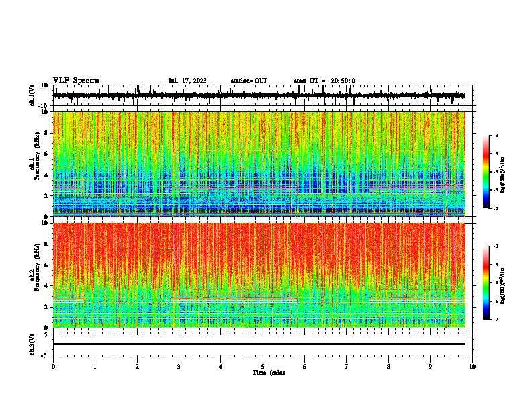Image resolution: width=532 pixels, height=411 pixels.
Task: Click the ch.1 color scale bar
Action: tap(486, 172)
